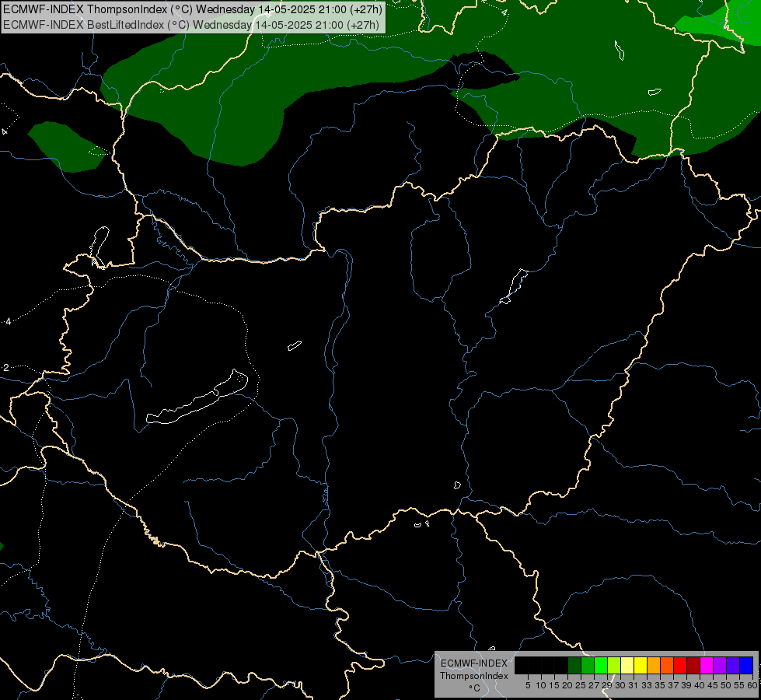Click the ThompsonIndex title line at top
This screenshot has height=700, width=761.
point(192,9)
